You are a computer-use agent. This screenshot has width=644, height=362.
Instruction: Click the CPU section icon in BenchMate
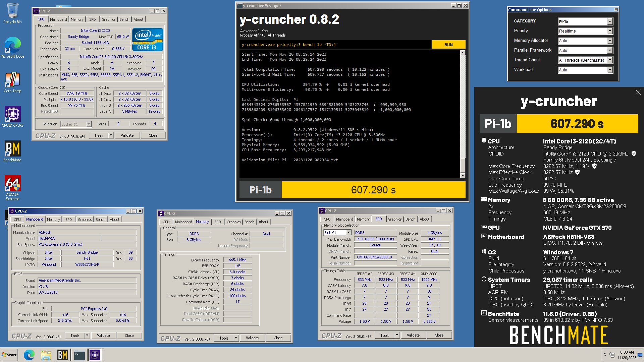(484, 141)
